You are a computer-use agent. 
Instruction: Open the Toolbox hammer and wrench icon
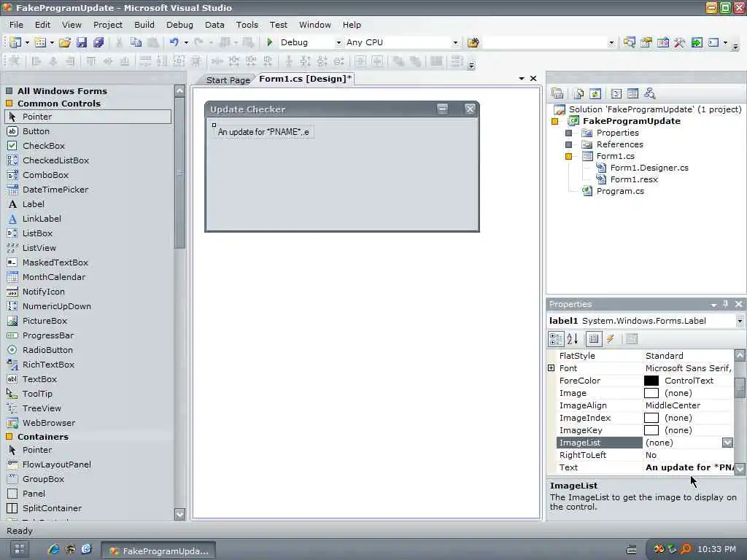pyautogui.click(x=679, y=42)
